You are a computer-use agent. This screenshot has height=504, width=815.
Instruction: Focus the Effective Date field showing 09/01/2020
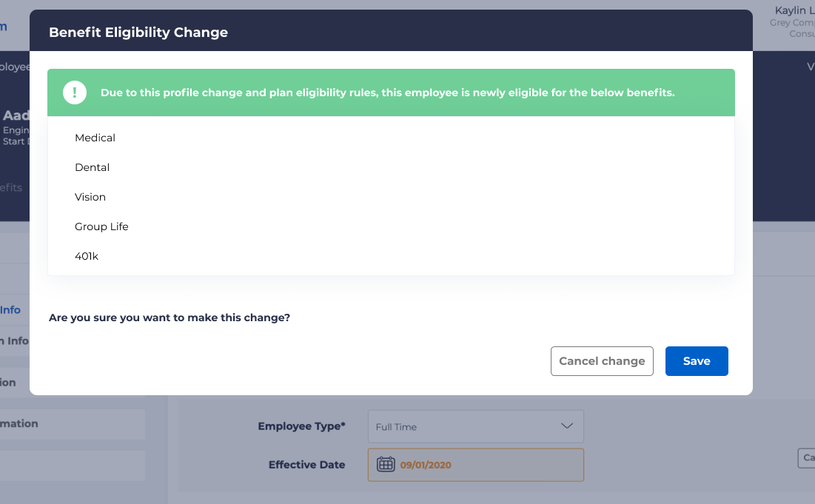click(x=489, y=465)
